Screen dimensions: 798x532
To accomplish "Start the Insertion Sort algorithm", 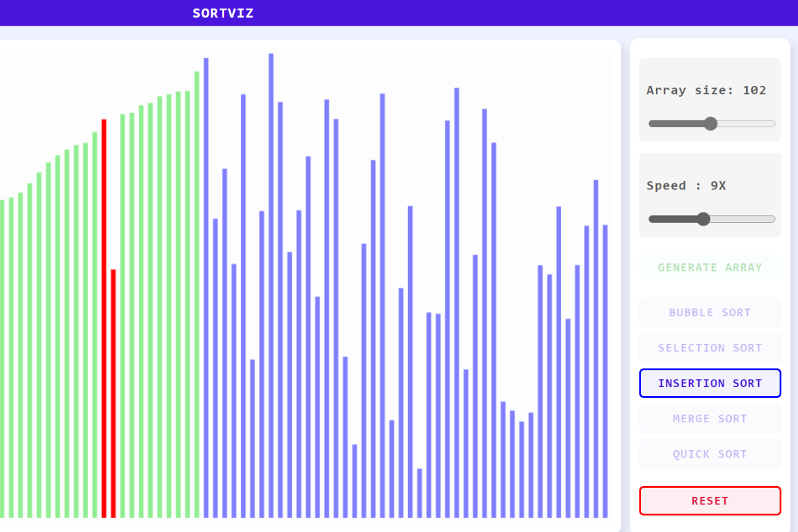I will point(710,383).
